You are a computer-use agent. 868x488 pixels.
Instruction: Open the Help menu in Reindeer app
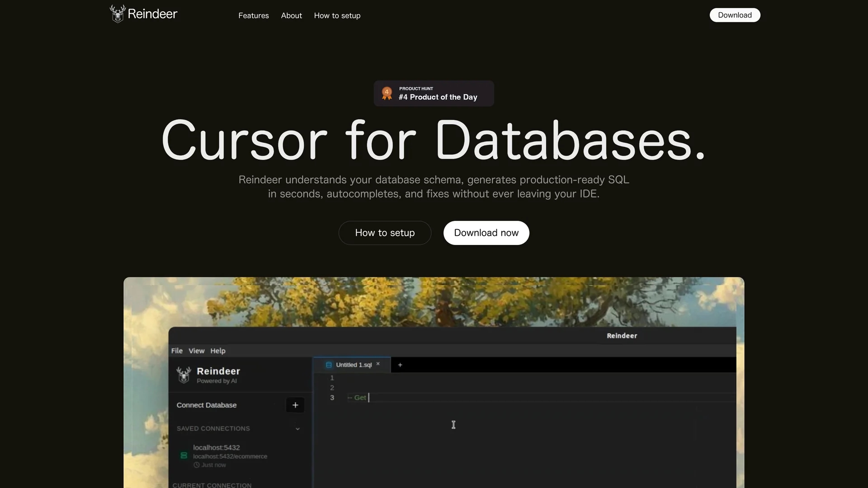[218, 351]
